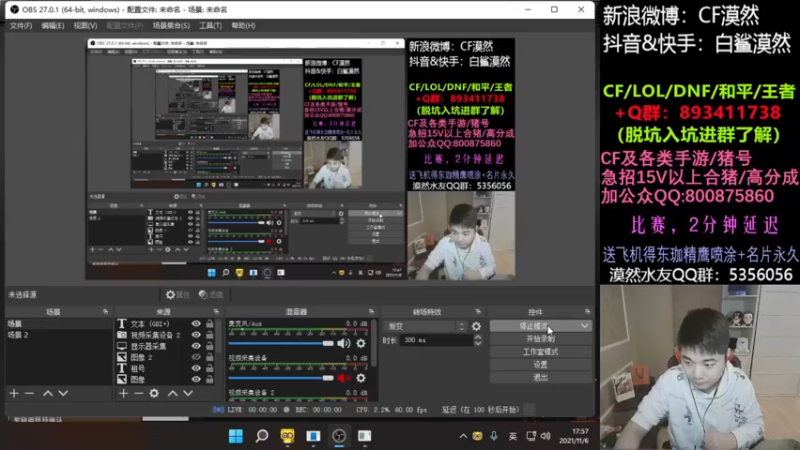Hide the 显示器采集 source via eye
Screen dimensions: 800x450
click(196, 346)
